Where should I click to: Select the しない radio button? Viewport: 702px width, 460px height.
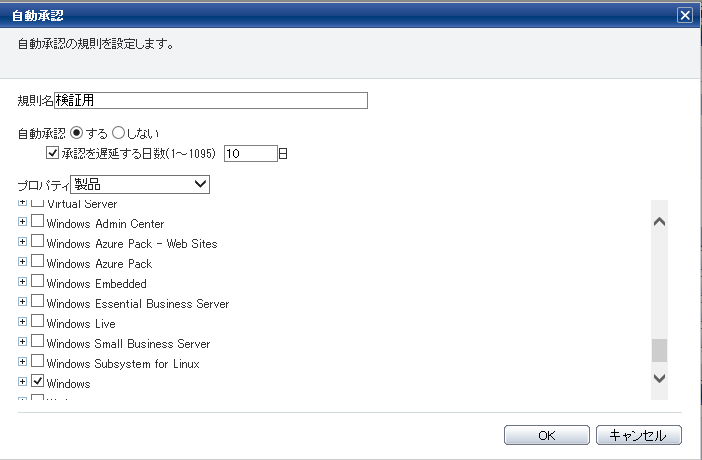click(x=119, y=132)
